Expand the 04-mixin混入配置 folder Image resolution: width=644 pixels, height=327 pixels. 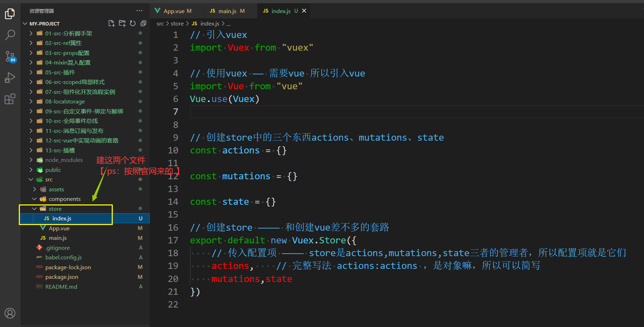point(31,62)
